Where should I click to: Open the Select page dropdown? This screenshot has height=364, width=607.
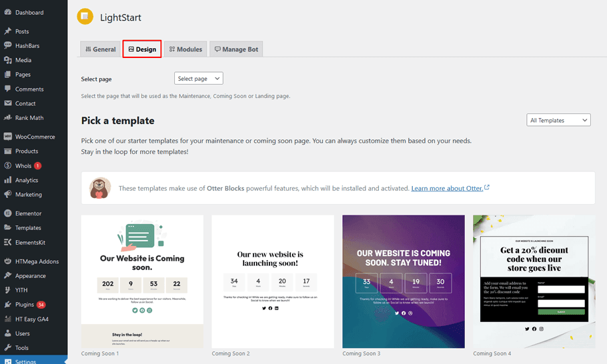[198, 79]
